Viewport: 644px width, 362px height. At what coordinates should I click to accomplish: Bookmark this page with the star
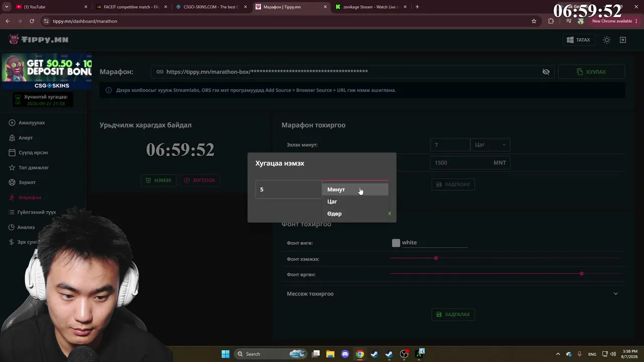point(534,21)
